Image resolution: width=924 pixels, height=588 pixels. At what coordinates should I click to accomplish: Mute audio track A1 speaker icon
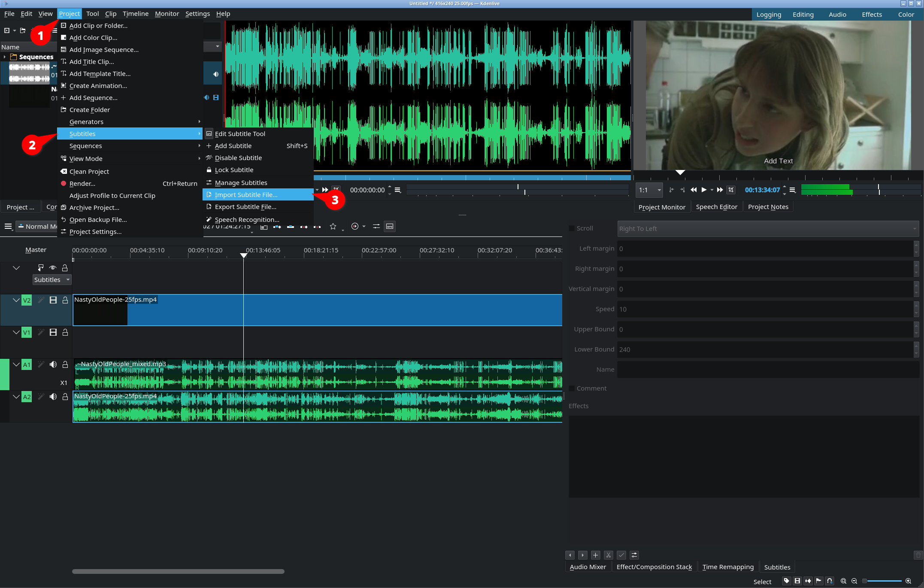53,364
